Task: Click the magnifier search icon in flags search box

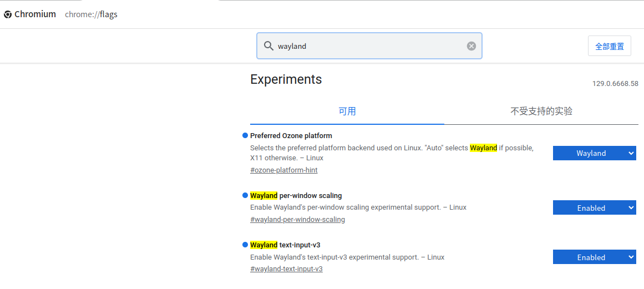Action: pyautogui.click(x=268, y=46)
